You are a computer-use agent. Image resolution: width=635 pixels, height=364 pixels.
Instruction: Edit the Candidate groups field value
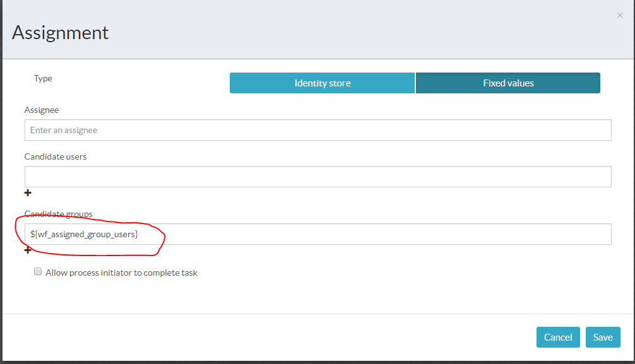tap(318, 234)
